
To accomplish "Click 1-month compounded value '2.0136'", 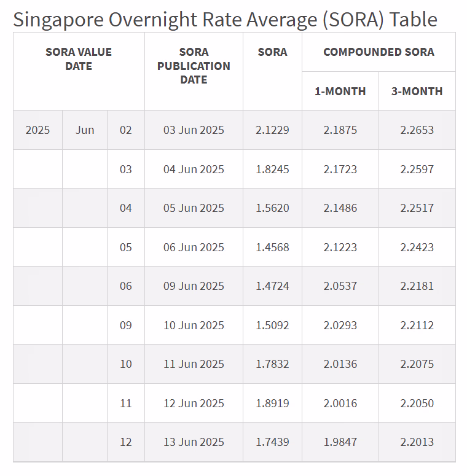I will pyautogui.click(x=340, y=364).
